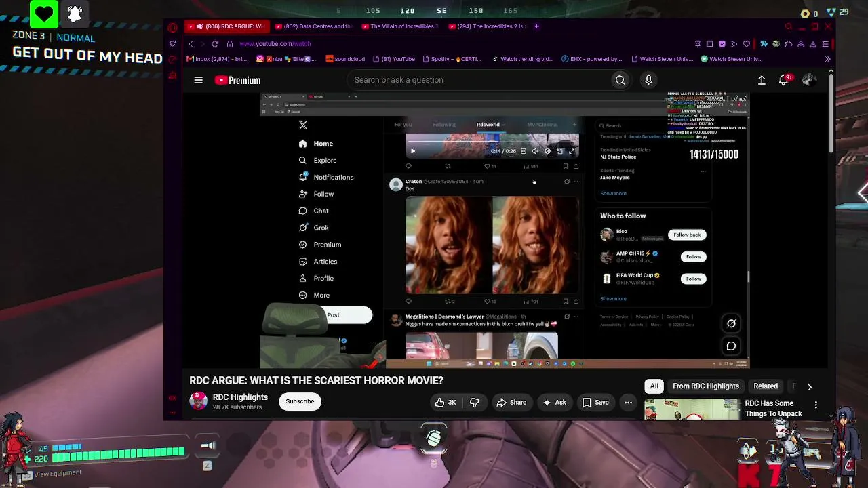Reload the current YouTube page
This screenshot has width=868, height=488.
[214, 44]
